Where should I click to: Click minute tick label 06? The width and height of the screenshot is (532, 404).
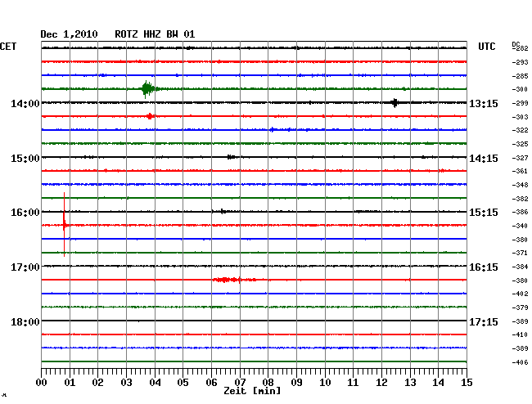pyautogui.click(x=211, y=383)
